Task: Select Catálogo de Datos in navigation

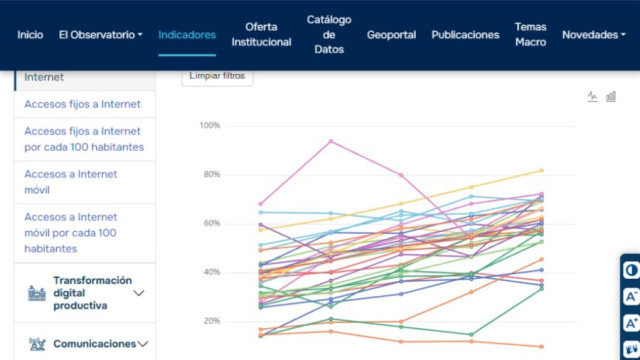Action: [x=329, y=35]
